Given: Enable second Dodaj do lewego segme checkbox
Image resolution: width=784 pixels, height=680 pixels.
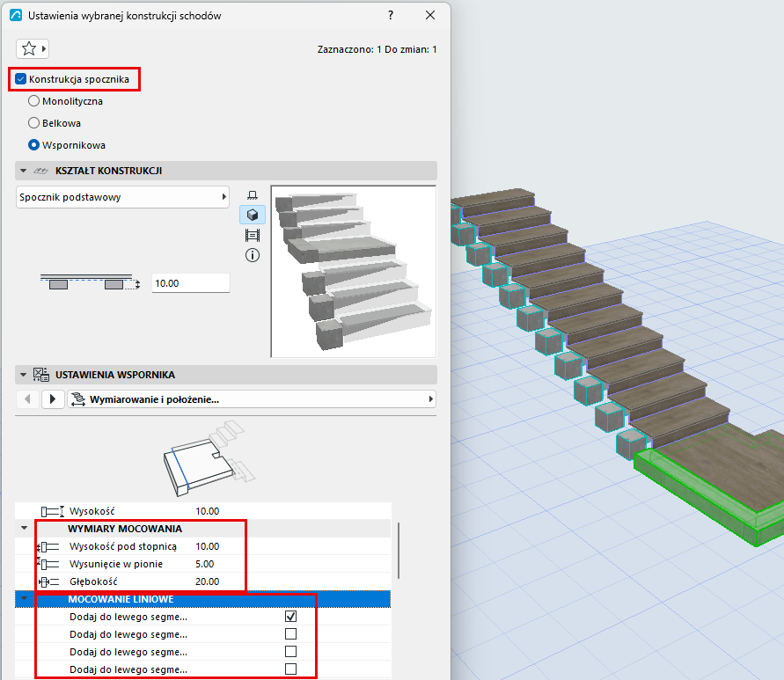Looking at the screenshot, I should click(290, 634).
